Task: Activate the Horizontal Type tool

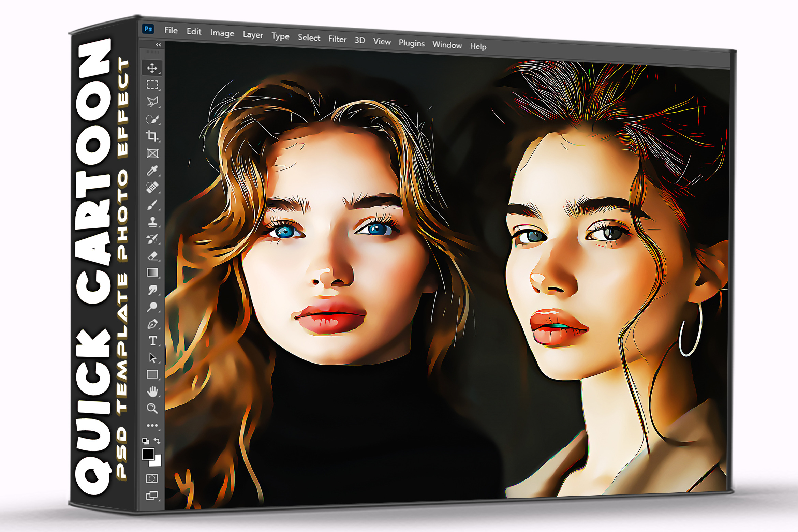Action: (x=153, y=341)
